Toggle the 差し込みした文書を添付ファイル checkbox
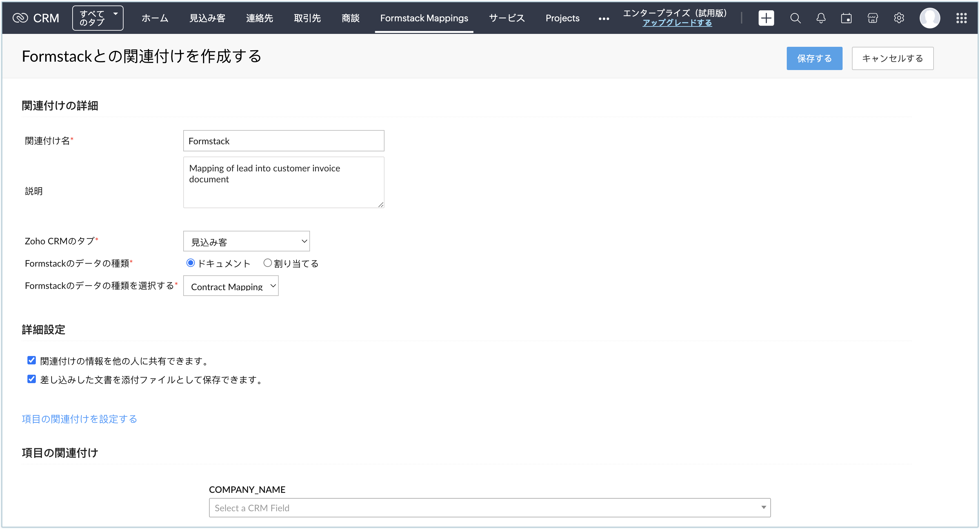980x529 pixels. click(32, 379)
